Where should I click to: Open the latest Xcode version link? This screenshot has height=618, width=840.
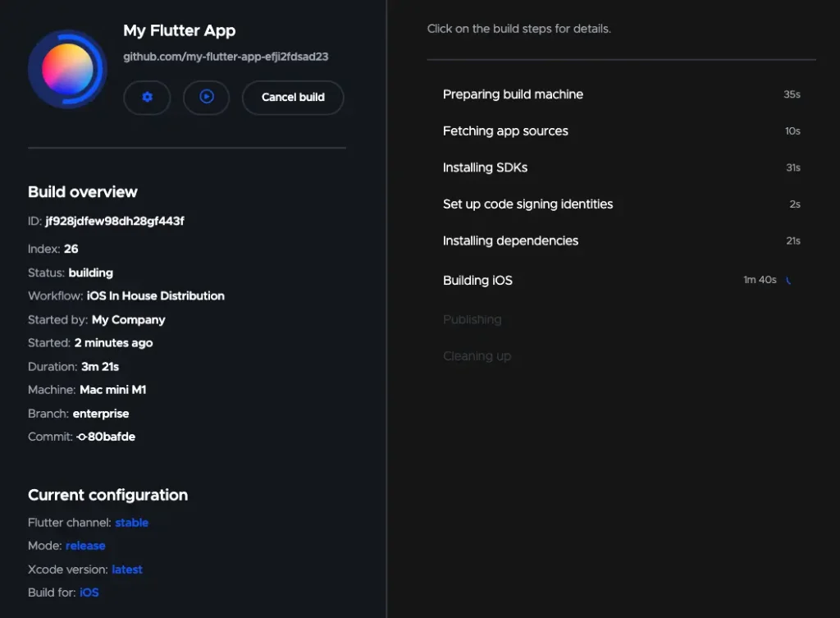[x=127, y=570]
